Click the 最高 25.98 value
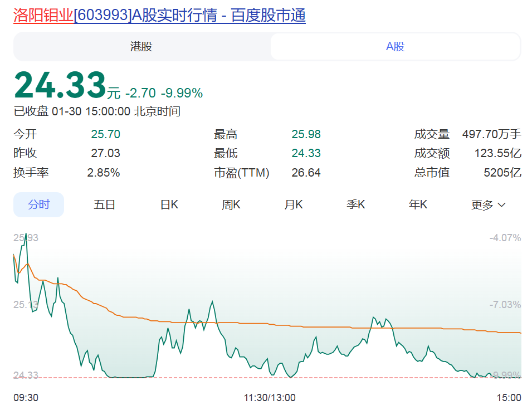 click(306, 134)
